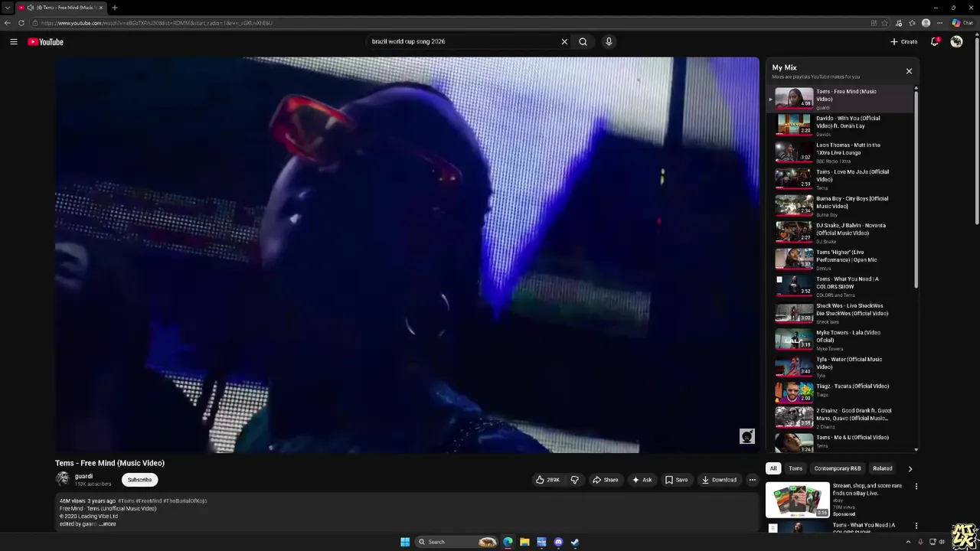Subscribe to the guardi channel
The image size is (980, 551).
click(139, 480)
